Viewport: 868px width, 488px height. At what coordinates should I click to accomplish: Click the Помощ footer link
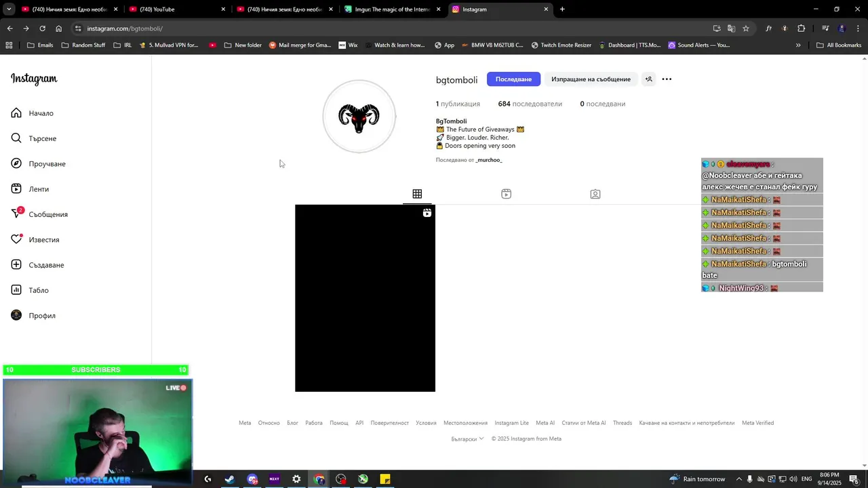339,423
